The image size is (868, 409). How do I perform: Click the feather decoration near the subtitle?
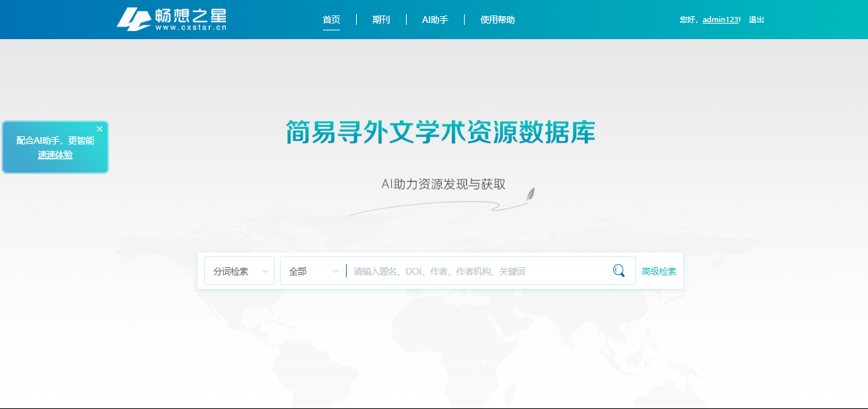pos(530,195)
